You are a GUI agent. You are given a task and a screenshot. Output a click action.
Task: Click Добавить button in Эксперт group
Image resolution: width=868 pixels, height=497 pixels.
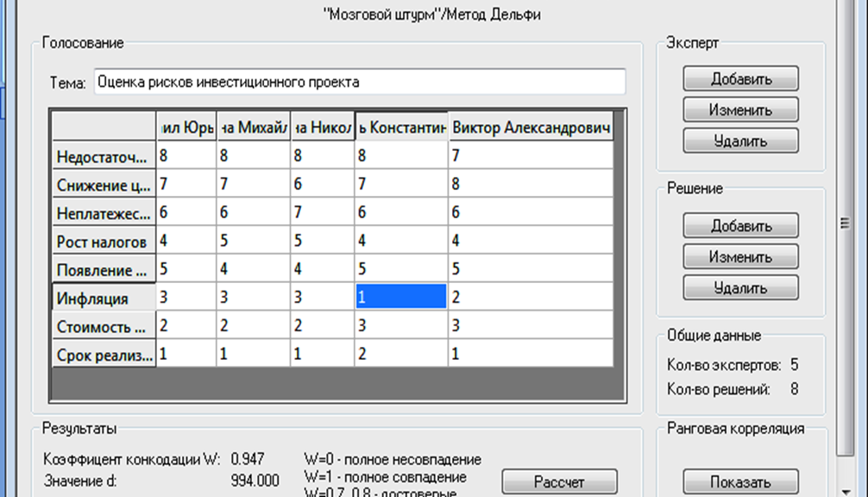pyautogui.click(x=740, y=79)
